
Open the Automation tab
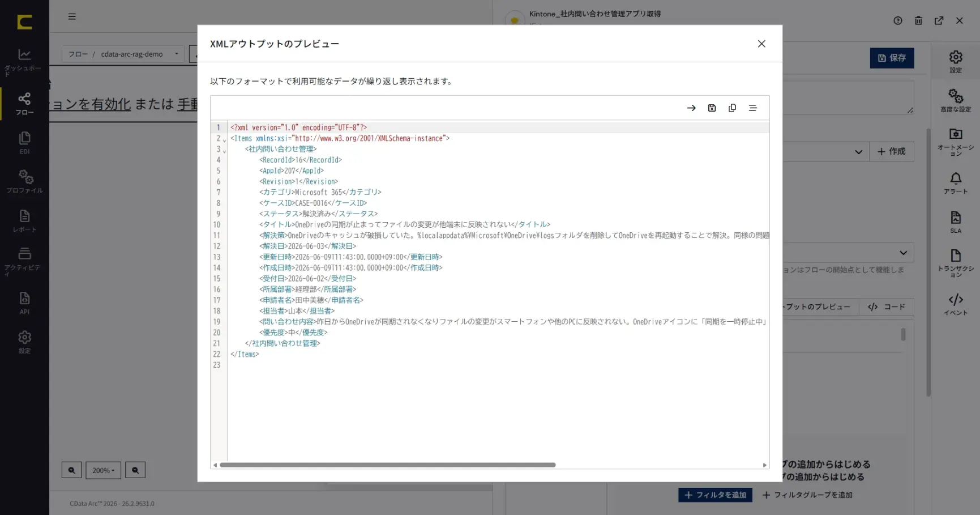pos(956,142)
